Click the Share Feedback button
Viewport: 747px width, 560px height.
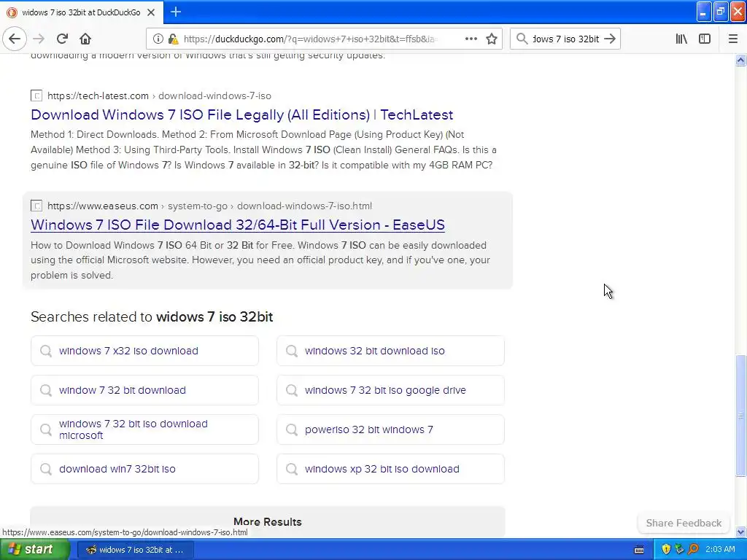point(684,523)
